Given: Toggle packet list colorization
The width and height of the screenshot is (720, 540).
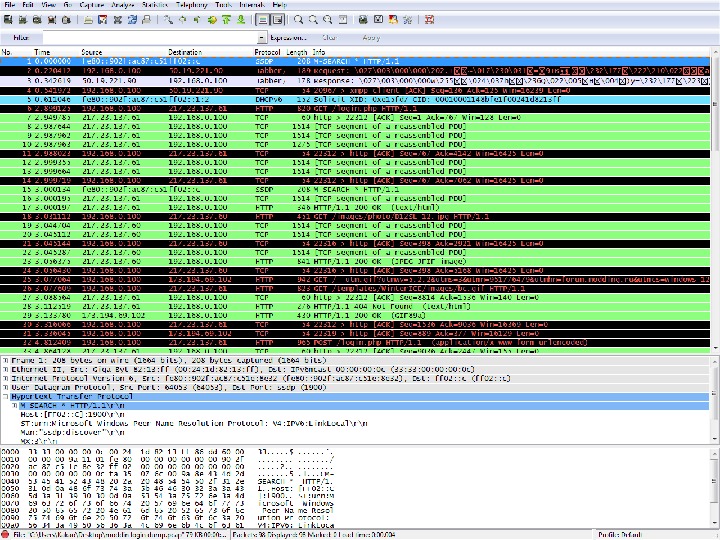Looking at the screenshot, I should pyautogui.click(x=262, y=19).
